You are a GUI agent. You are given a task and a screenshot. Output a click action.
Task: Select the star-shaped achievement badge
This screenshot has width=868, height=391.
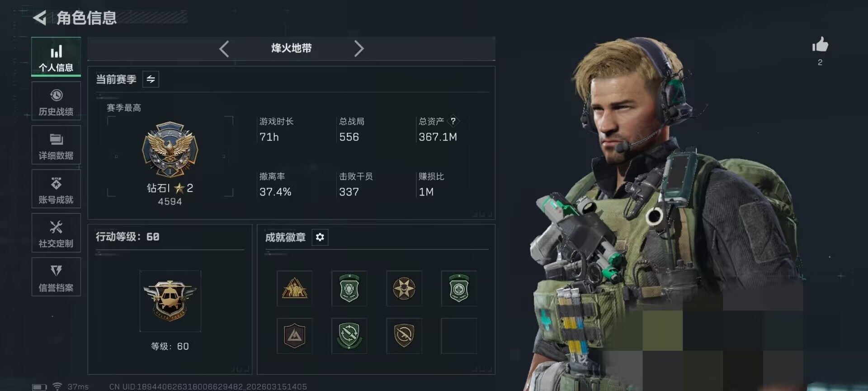point(404,288)
